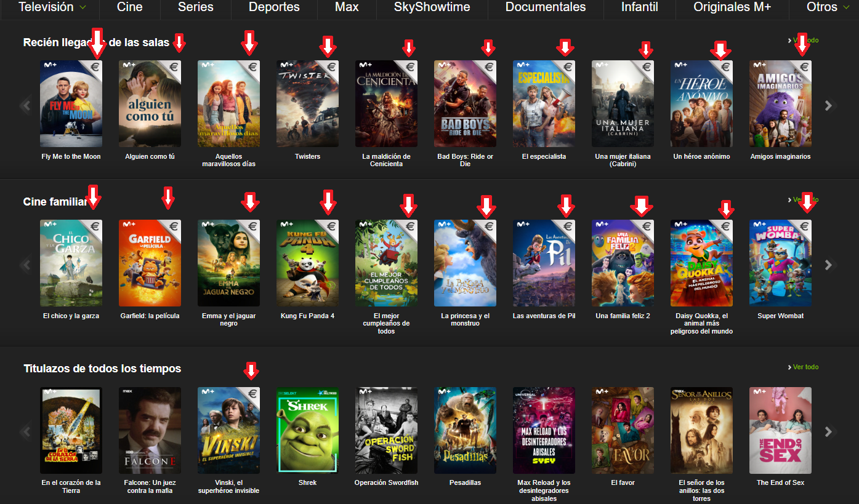Viewport: 859px width, 504px height.
Task: Expand the Televisión dropdown menu
Action: [52, 7]
